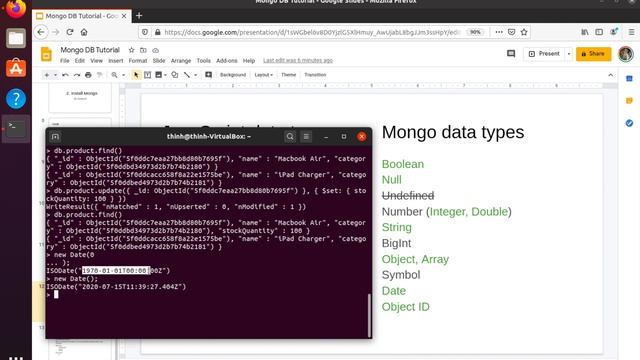This screenshot has height=360, width=640.
Task: Open Firefox home page button
Action: pos(84,32)
